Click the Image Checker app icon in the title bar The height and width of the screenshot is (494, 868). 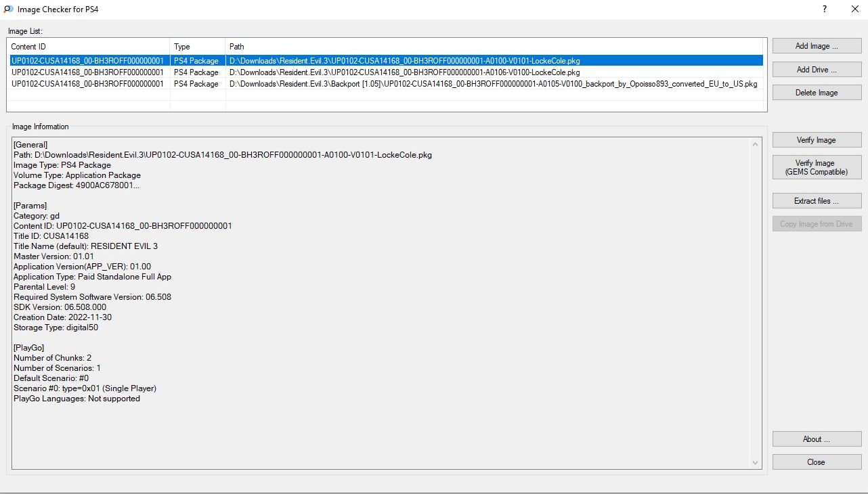7,9
